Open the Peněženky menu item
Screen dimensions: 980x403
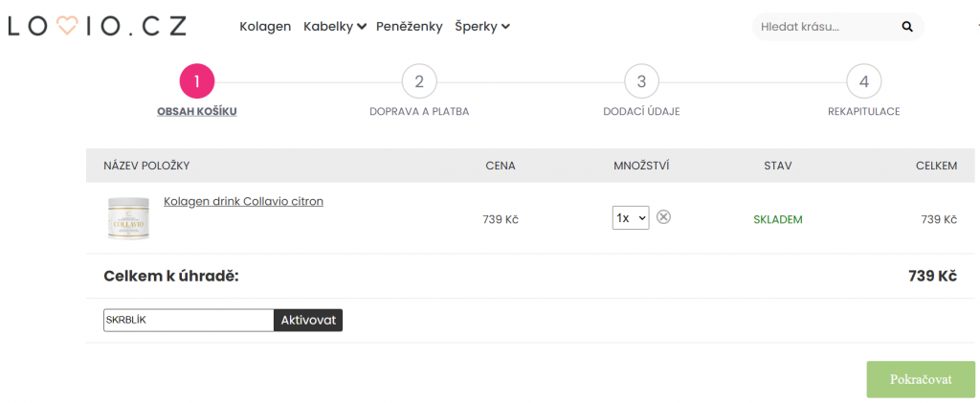[410, 27]
